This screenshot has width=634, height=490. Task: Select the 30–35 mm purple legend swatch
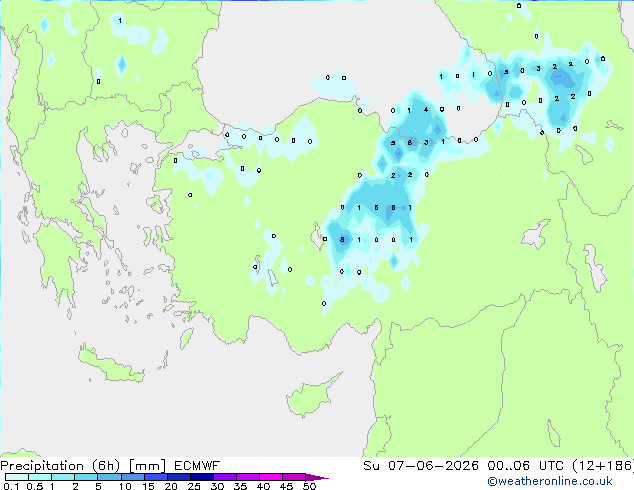224,477
